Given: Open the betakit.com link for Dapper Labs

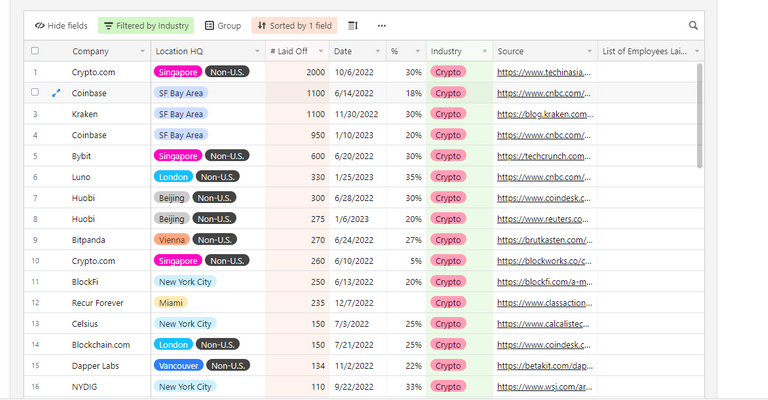Looking at the screenshot, I should point(545,366).
